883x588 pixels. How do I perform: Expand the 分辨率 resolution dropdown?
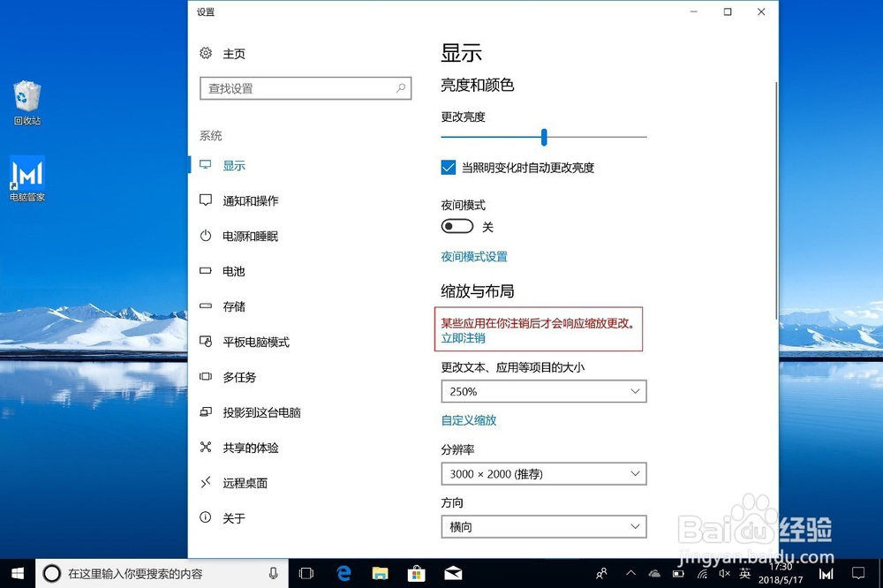click(543, 474)
